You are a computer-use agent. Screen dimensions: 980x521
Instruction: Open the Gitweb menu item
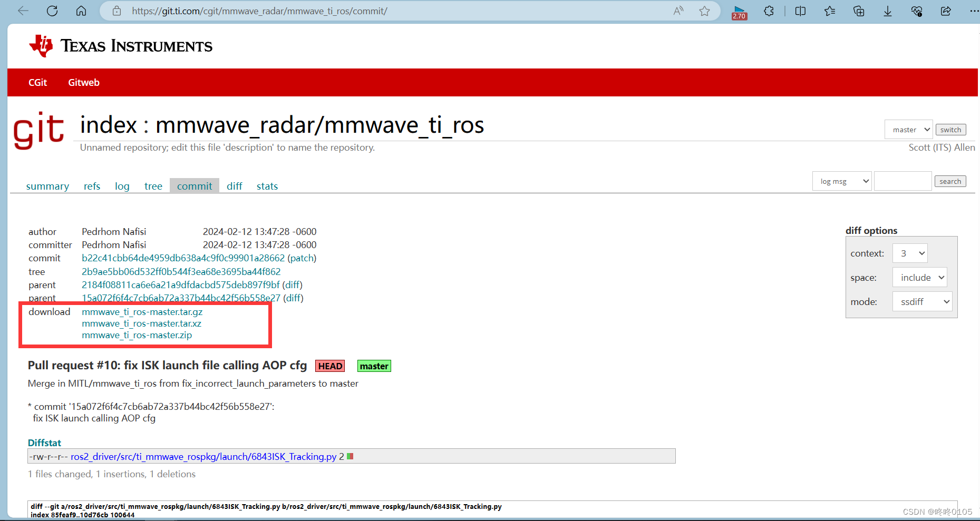pos(83,82)
